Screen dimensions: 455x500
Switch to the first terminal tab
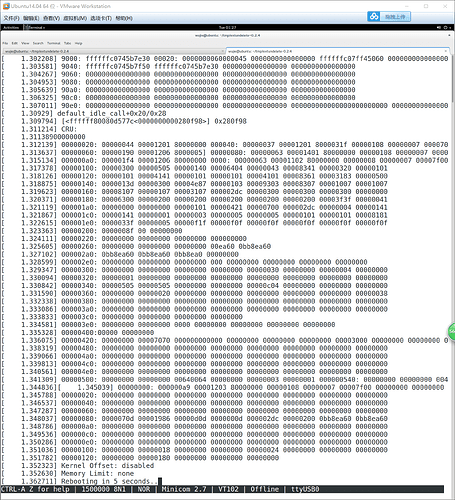tap(114, 51)
